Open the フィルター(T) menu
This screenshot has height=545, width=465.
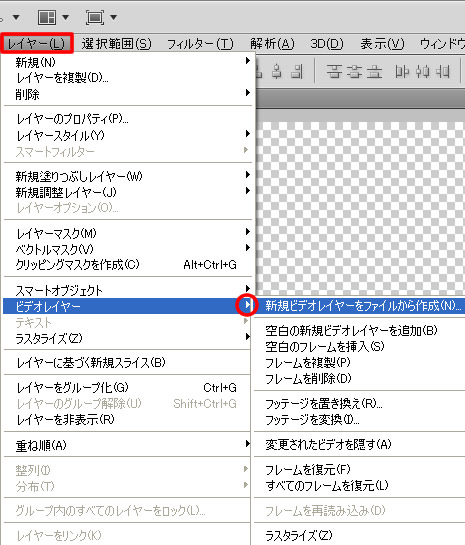(x=200, y=44)
